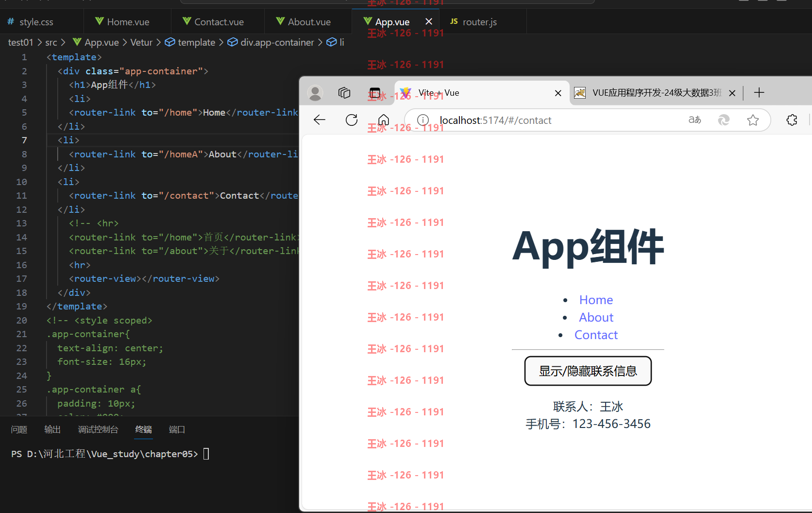Close the Vite + Vue browser tab
This screenshot has width=812, height=513.
[x=558, y=93]
